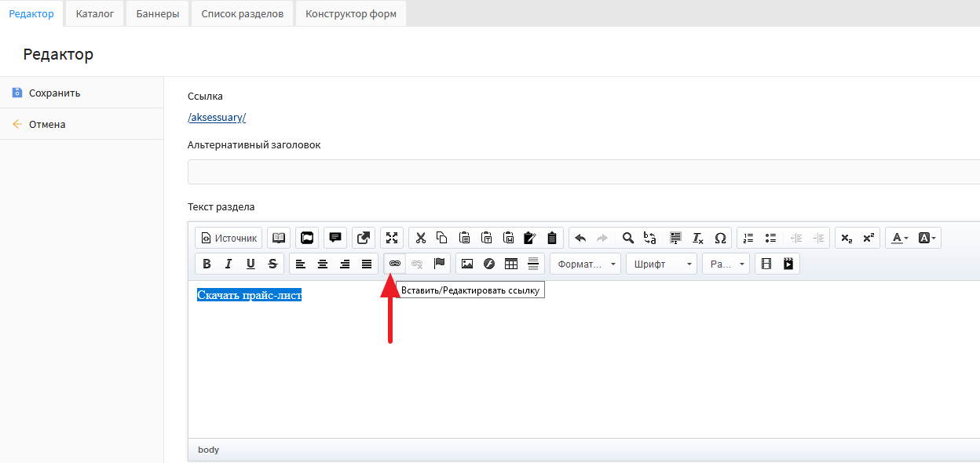Insert special character with omega icon

pyautogui.click(x=720, y=238)
